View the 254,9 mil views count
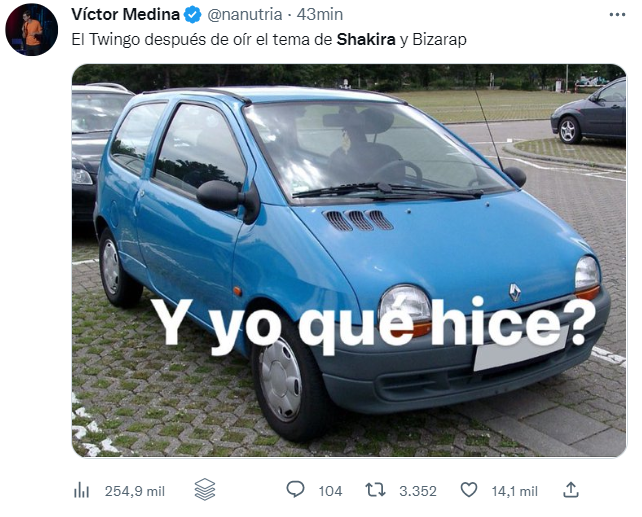642x517 pixels. 135,491
